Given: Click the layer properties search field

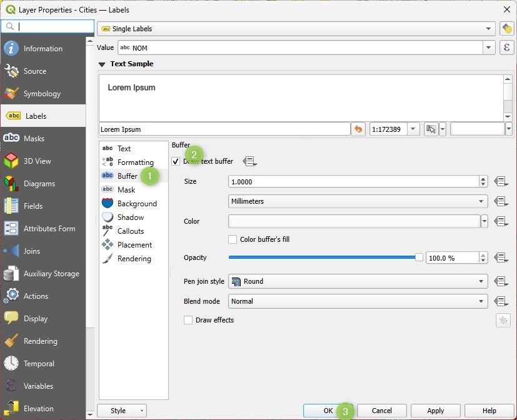Looking at the screenshot, I should (48, 26).
